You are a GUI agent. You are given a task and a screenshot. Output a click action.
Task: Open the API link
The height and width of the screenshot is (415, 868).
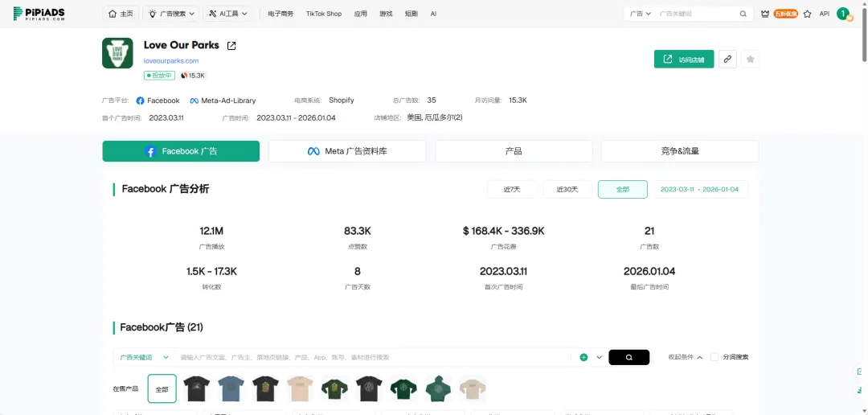point(825,14)
